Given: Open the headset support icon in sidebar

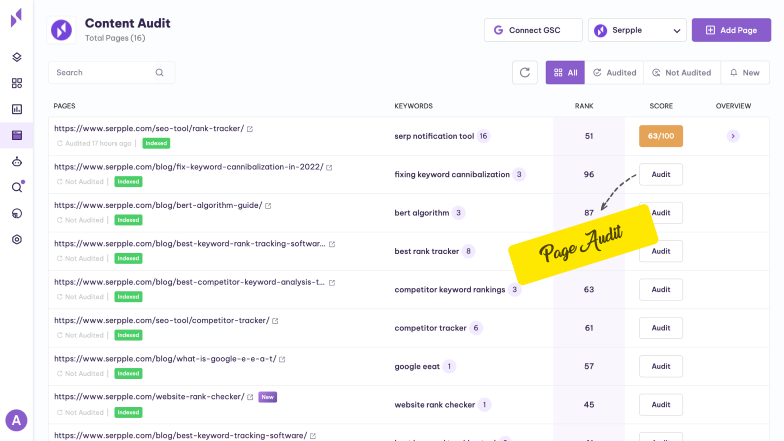Looking at the screenshot, I should pyautogui.click(x=16, y=214).
